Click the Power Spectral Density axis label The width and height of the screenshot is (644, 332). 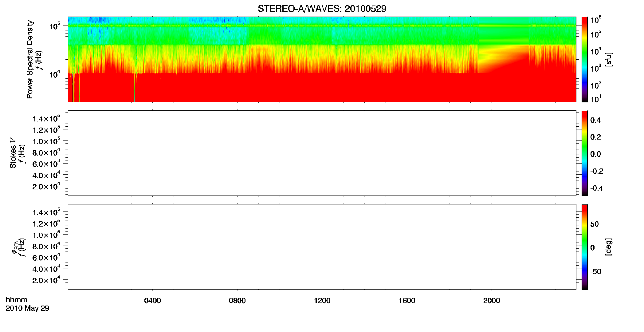[29, 59]
